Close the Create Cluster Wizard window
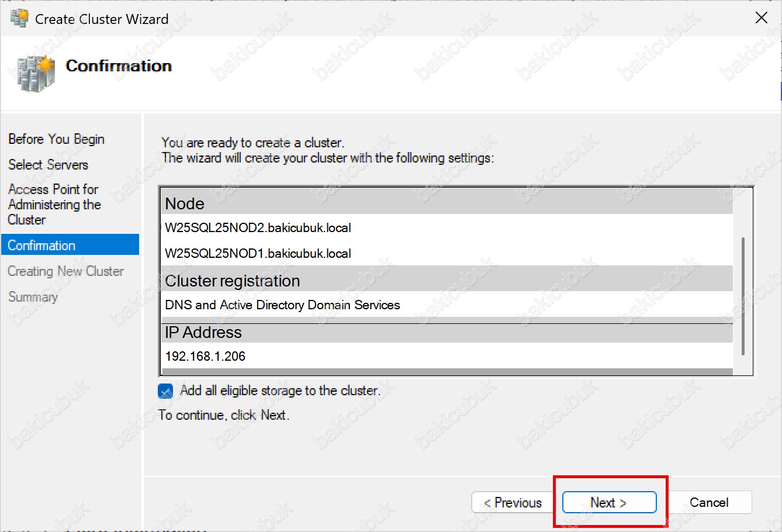The image size is (782, 532). (761, 18)
